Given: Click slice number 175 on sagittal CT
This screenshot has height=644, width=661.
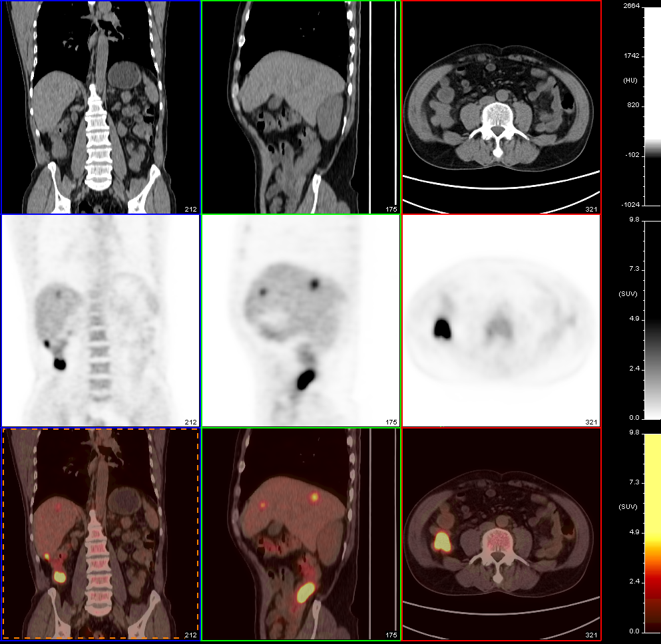Looking at the screenshot, I should (x=391, y=209).
